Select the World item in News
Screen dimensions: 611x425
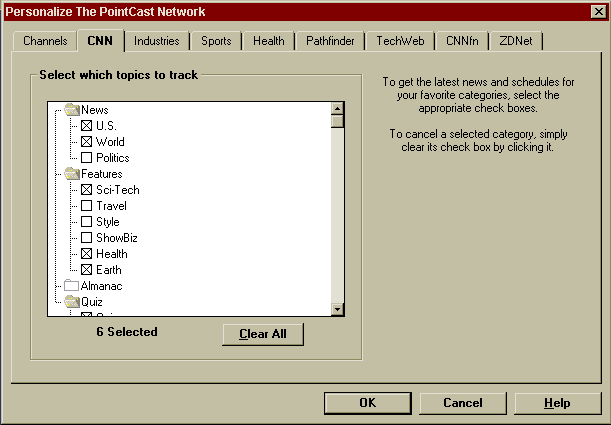coord(110,142)
